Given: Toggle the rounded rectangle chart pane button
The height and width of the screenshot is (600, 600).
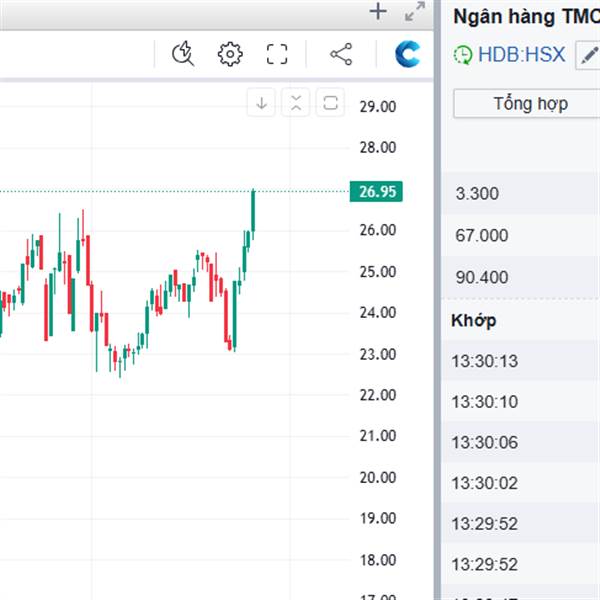Looking at the screenshot, I should coord(331,103).
